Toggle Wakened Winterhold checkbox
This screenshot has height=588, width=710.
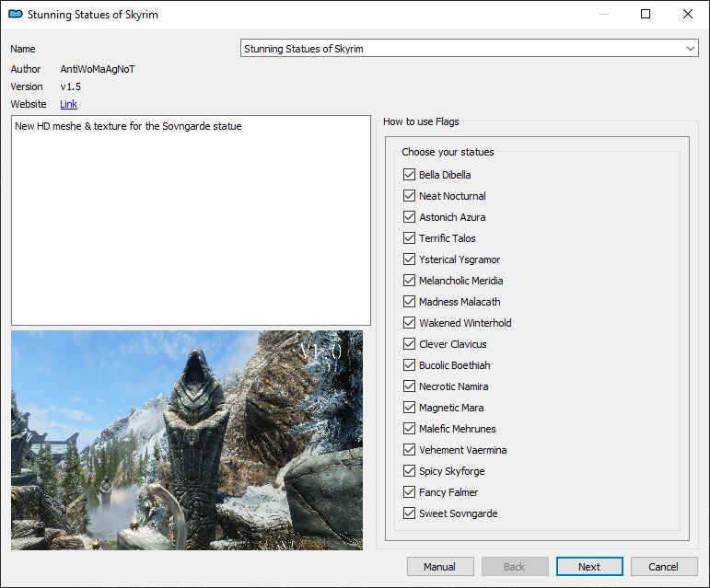point(409,323)
